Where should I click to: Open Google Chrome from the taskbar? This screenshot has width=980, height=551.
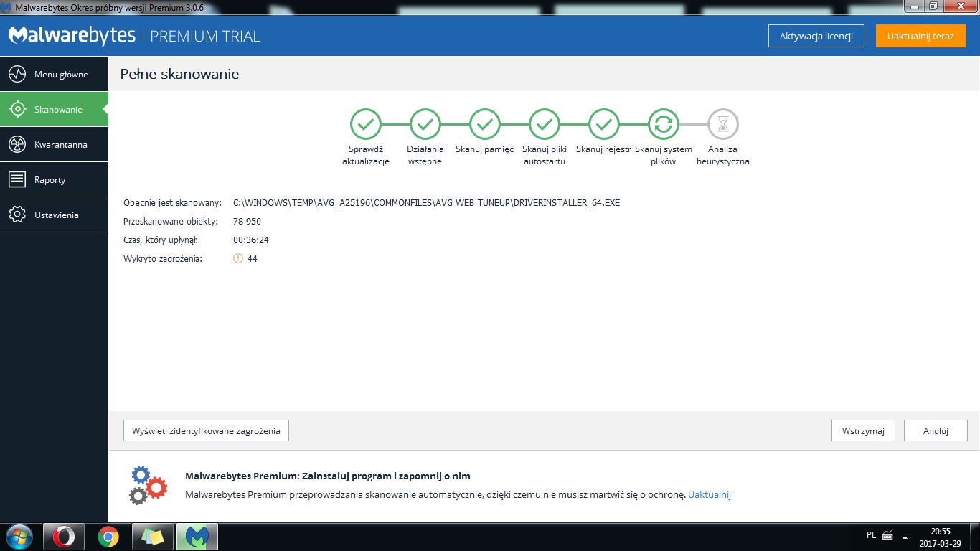point(108,536)
